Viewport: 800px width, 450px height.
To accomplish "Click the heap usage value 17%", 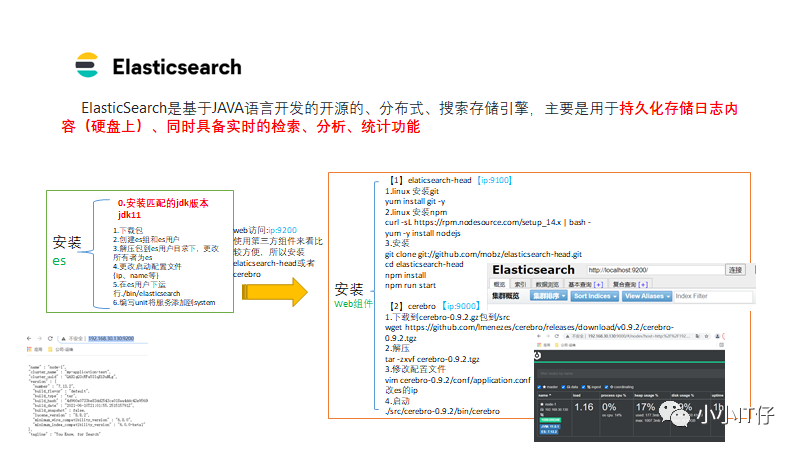I will click(x=645, y=407).
